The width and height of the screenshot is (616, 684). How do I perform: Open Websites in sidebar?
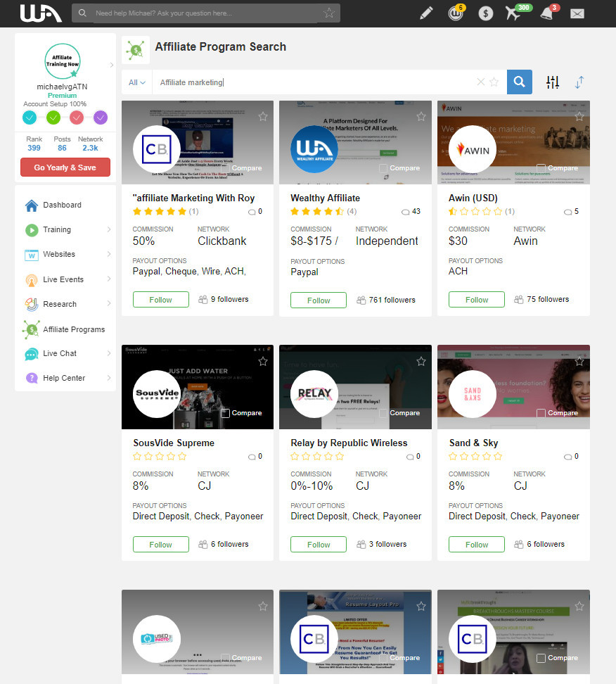pyautogui.click(x=59, y=254)
